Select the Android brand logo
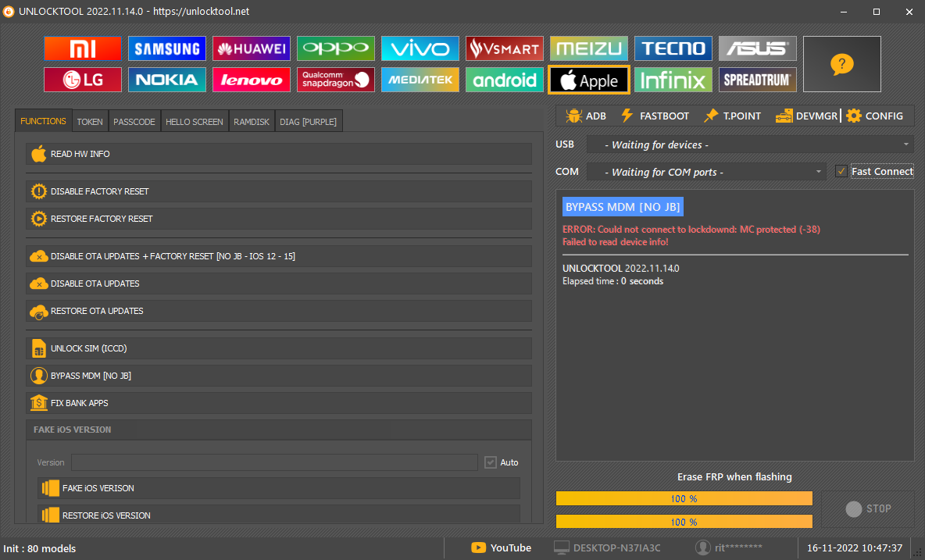Image resolution: width=925 pixels, height=560 pixels. 505,80
